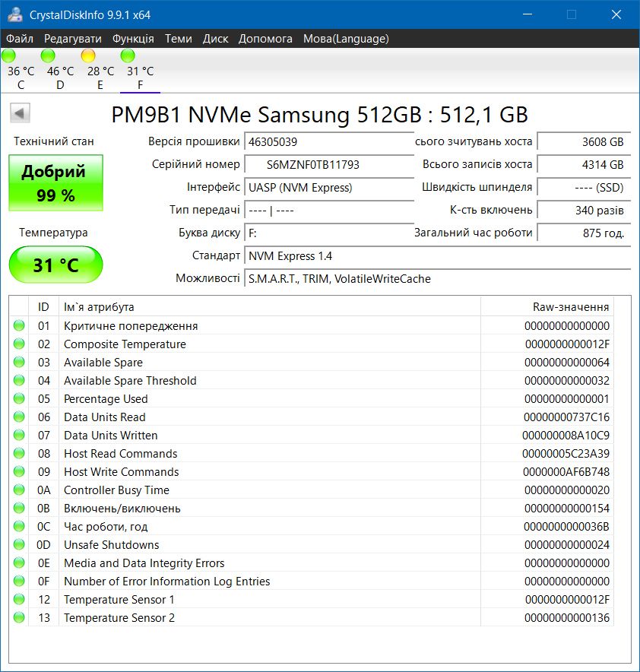The height and width of the screenshot is (672, 640).
Task: Click the disk title PM9B1 NVMe Samsung 512GB
Action: pyautogui.click(x=319, y=115)
